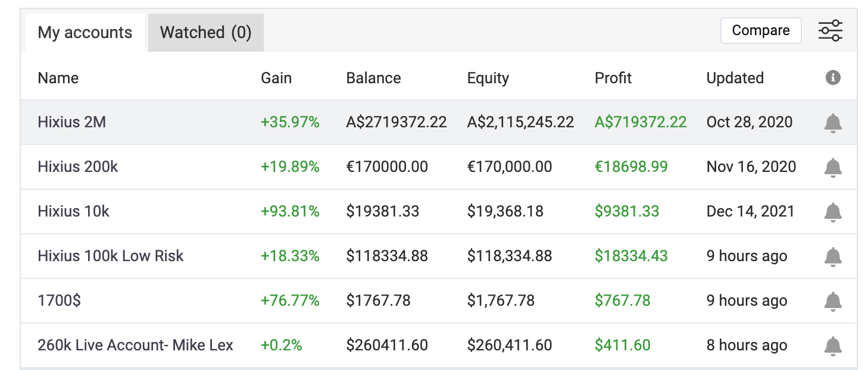
Task: Sort by the Balance column header
Action: [x=373, y=78]
